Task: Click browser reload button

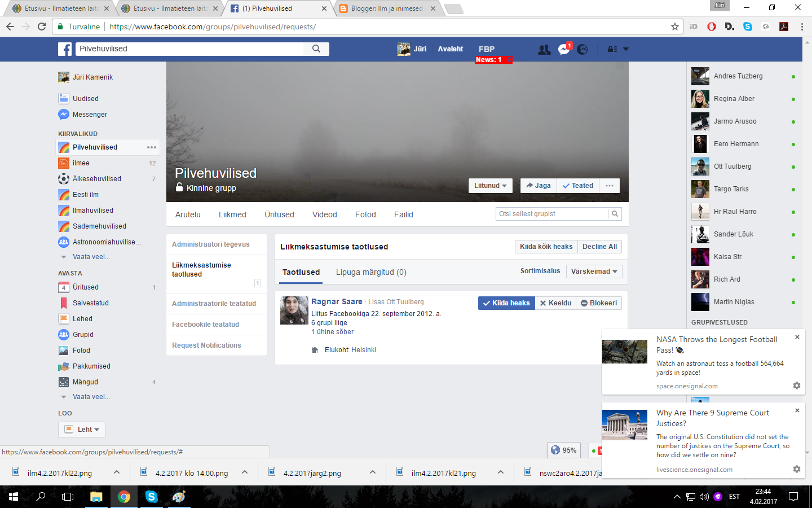Action: tap(42, 27)
